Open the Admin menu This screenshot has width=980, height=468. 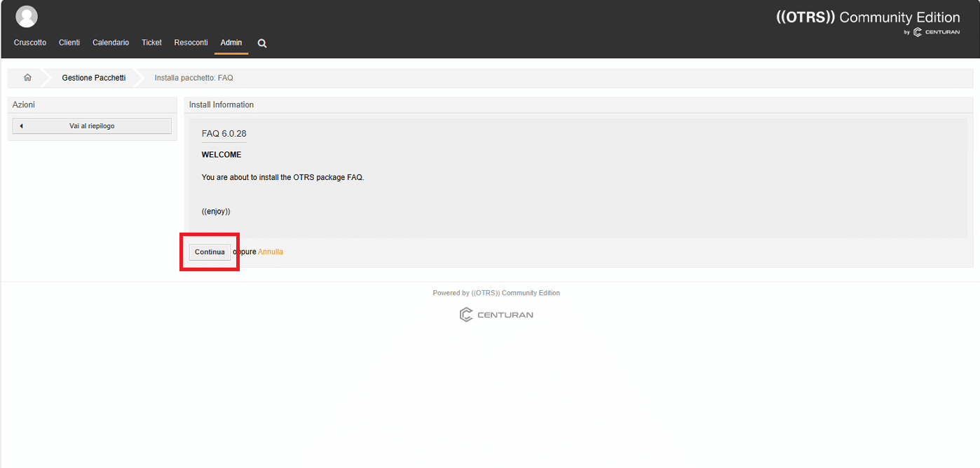(x=231, y=43)
